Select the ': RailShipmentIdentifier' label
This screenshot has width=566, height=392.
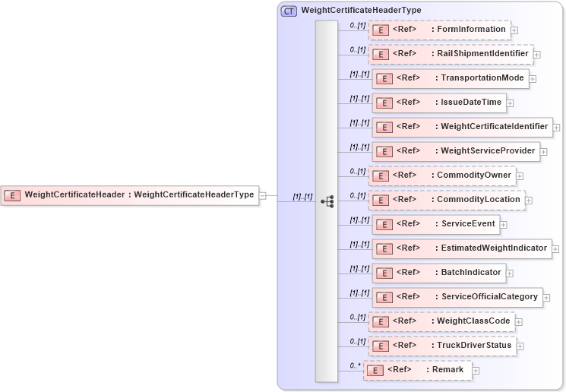tap(479, 53)
